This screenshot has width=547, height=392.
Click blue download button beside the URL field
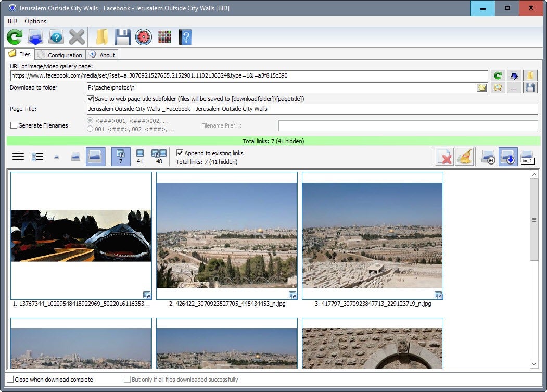514,75
